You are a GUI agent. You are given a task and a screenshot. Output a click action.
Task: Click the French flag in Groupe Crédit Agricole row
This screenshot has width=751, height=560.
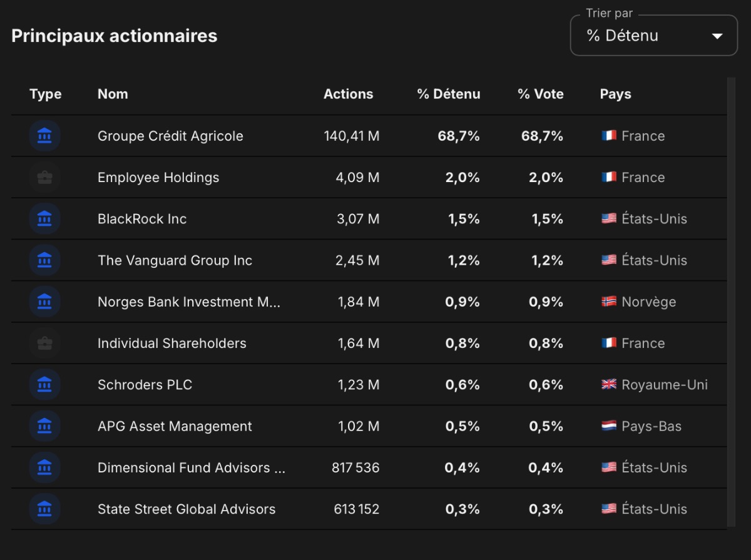[609, 136]
